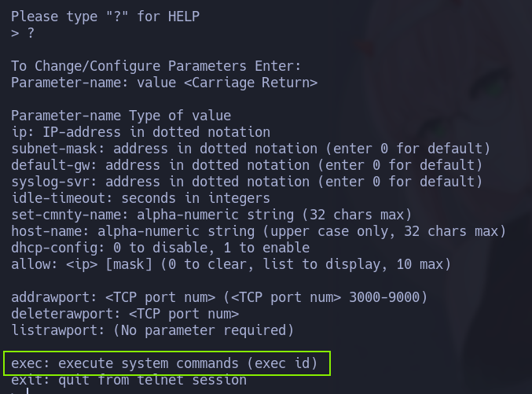
Task: Select the subnet-mask parameter line
Action: tap(251, 149)
